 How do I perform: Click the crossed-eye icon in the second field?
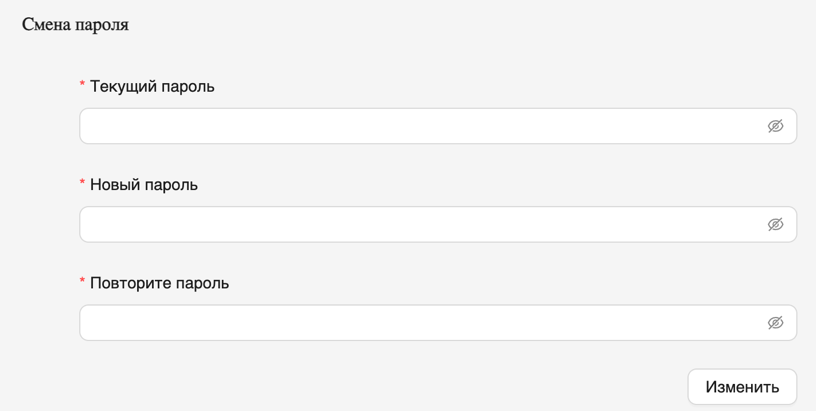[775, 224]
